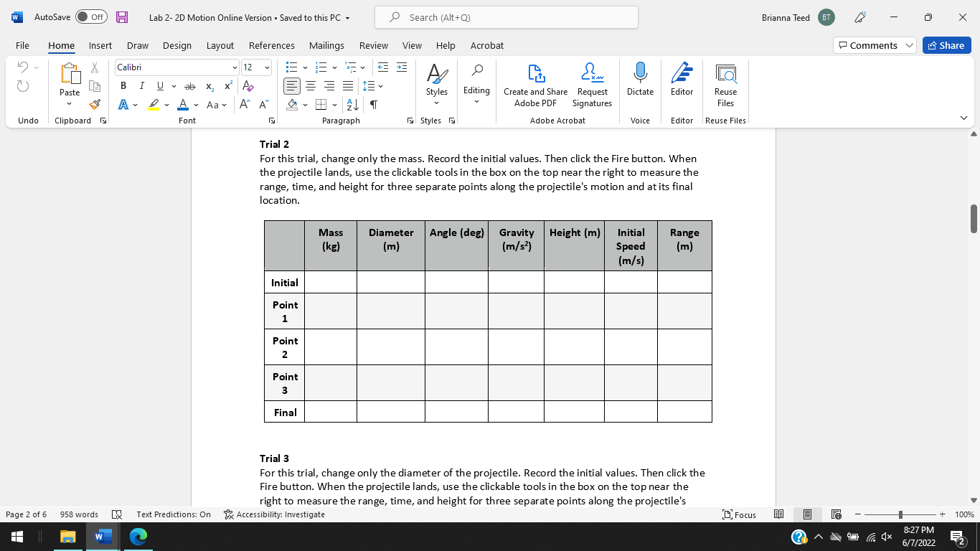Adjust the zoom slider

coord(899,514)
